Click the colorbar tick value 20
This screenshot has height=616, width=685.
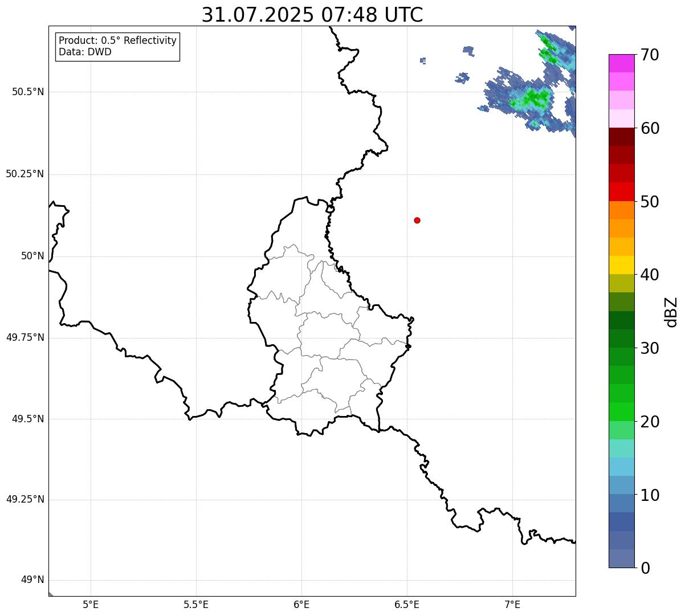[x=650, y=422]
